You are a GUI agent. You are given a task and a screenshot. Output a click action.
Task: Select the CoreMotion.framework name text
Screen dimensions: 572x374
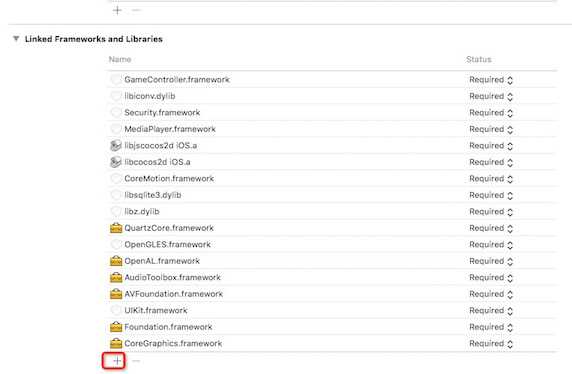pos(169,178)
